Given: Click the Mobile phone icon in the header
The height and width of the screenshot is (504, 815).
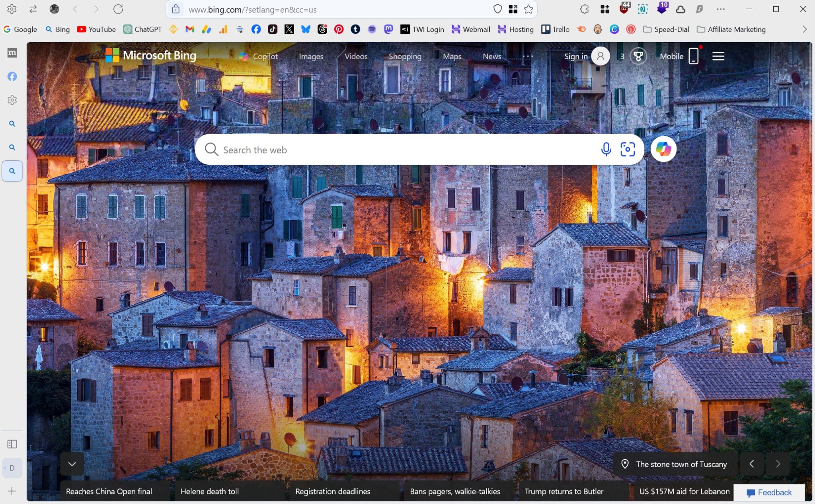Looking at the screenshot, I should [x=693, y=56].
